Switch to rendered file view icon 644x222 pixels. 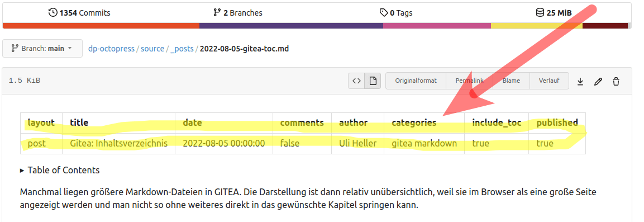pos(373,81)
